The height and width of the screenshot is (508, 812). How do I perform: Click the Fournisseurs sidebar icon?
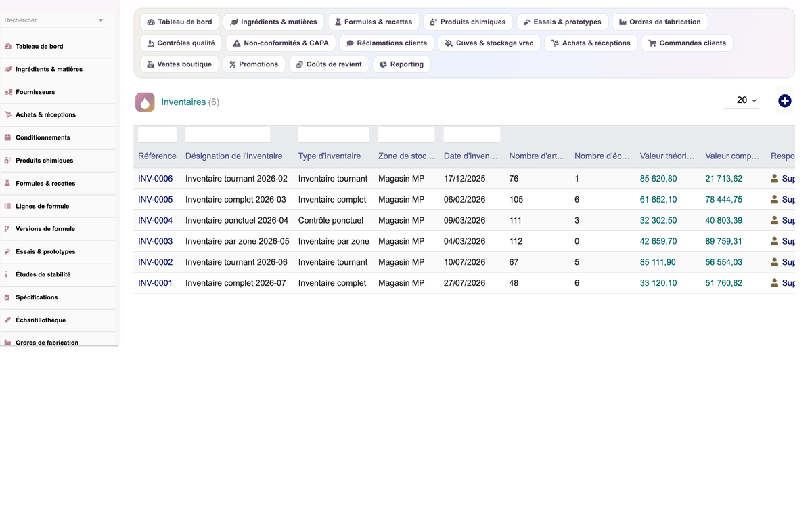pos(8,92)
